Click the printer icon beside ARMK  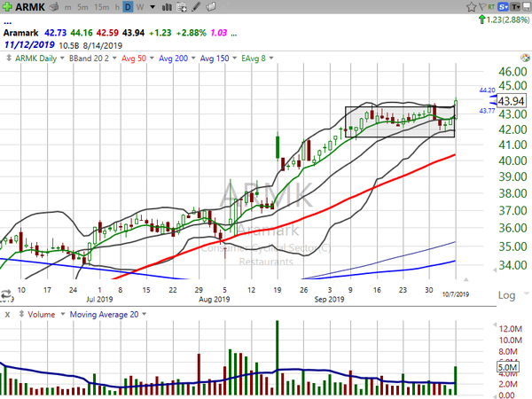point(53,6)
